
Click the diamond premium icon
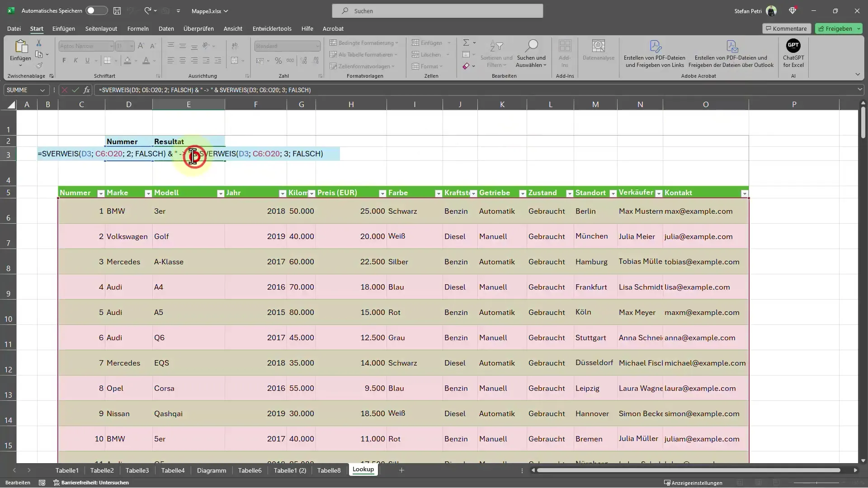click(x=793, y=10)
